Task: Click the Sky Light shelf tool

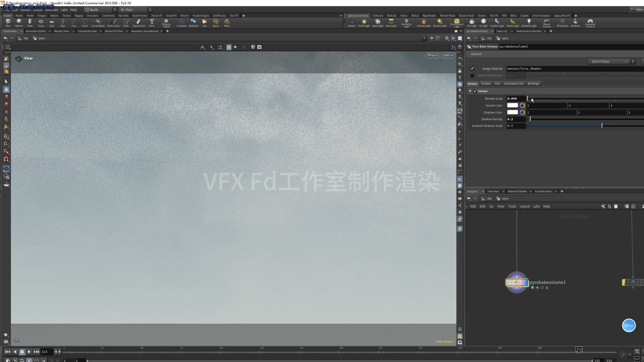Action: [x=472, y=22]
